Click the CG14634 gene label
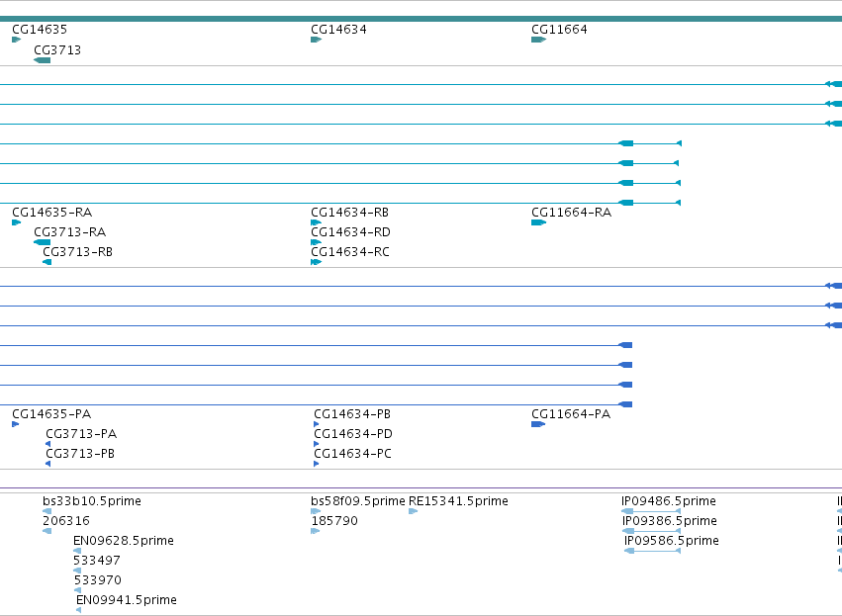 [338, 30]
